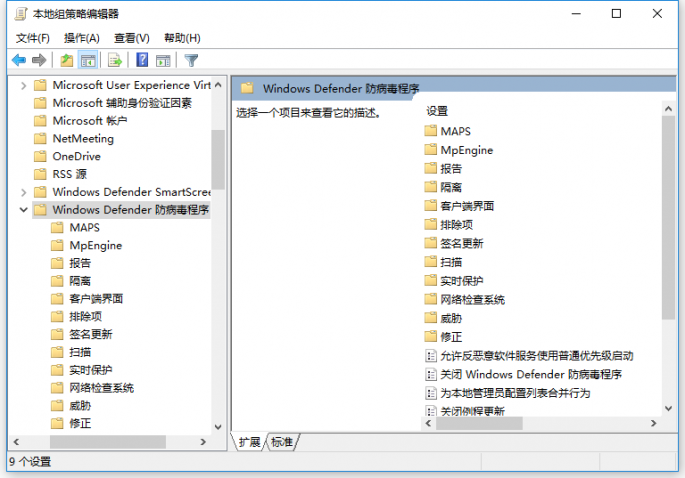The height and width of the screenshot is (478, 685).
Task: Click the 网络检查系统 folder icon in right pane
Action: point(430,299)
